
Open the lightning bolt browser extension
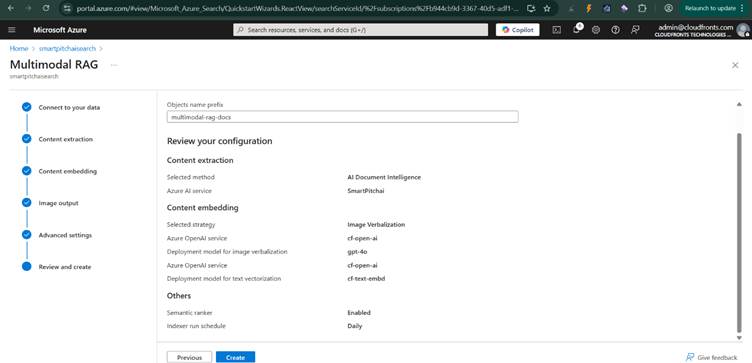pyautogui.click(x=588, y=8)
